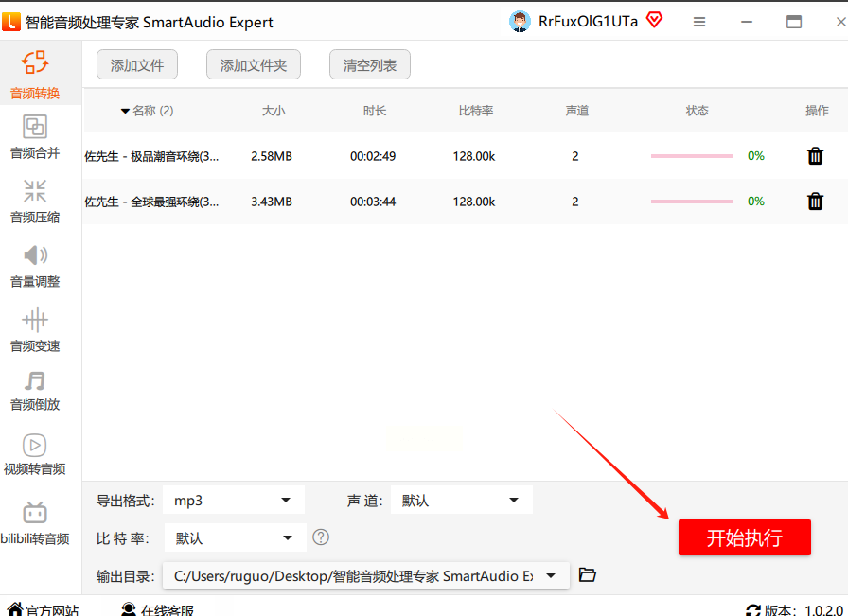Click the 状态 column header
This screenshot has height=616, width=848.
698,111
